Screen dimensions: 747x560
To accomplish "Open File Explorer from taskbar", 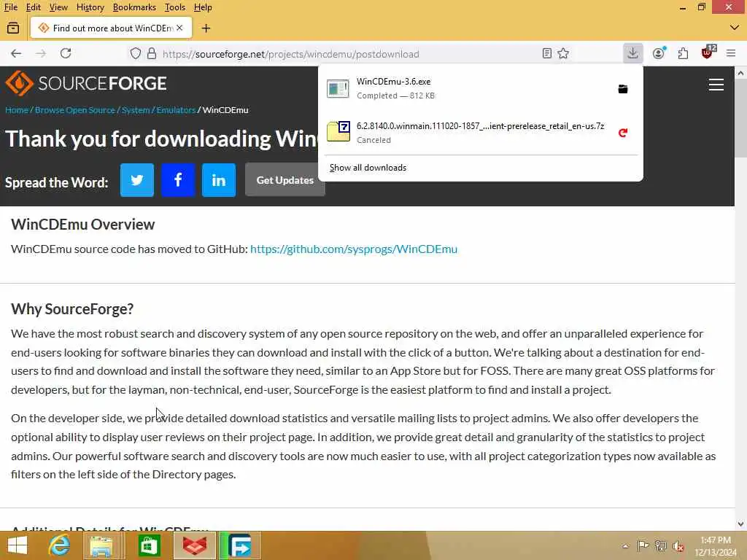I will click(101, 545).
